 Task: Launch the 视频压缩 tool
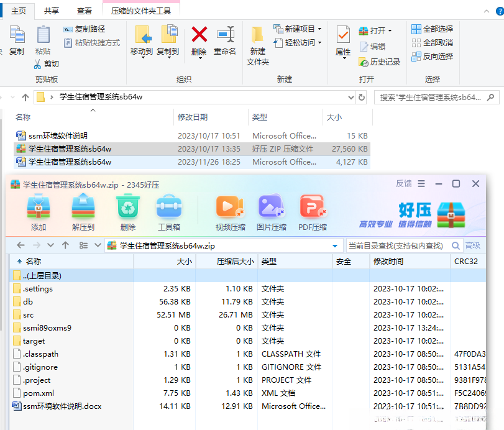coord(230,206)
